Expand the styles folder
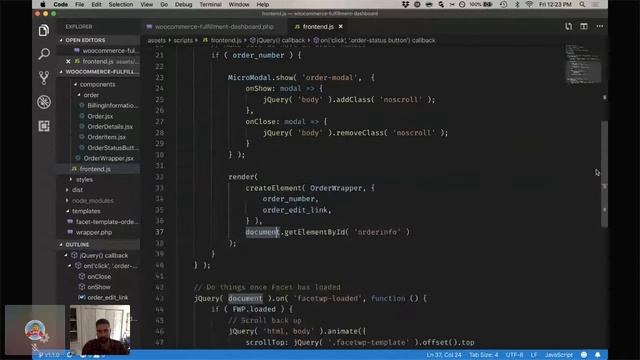The image size is (640, 360). [84, 180]
